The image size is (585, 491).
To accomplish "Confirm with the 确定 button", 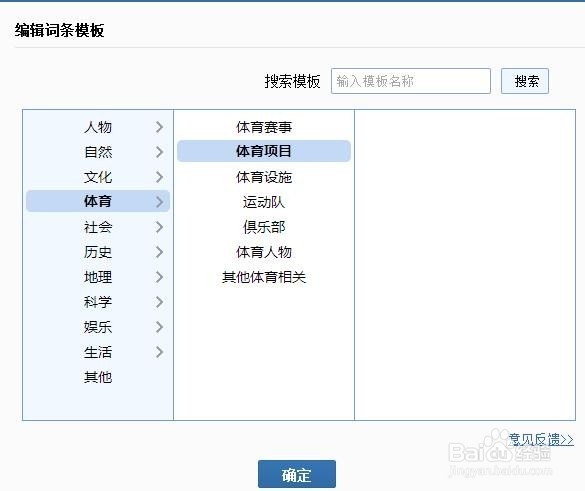I will click(297, 475).
